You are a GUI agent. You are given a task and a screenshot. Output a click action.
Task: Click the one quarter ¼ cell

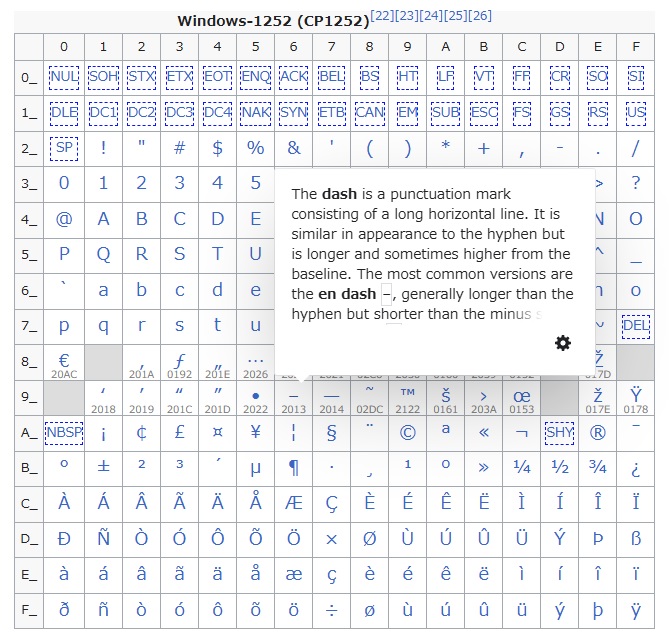coord(521,469)
